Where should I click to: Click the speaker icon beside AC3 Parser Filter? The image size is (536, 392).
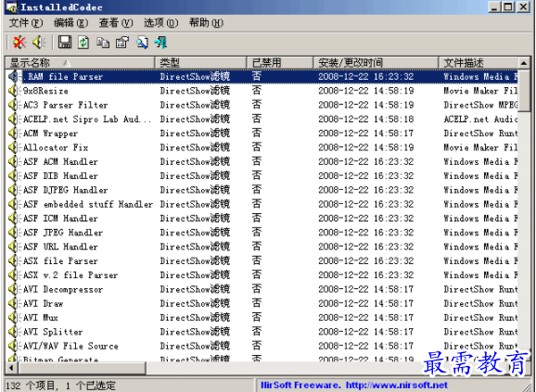coord(14,105)
